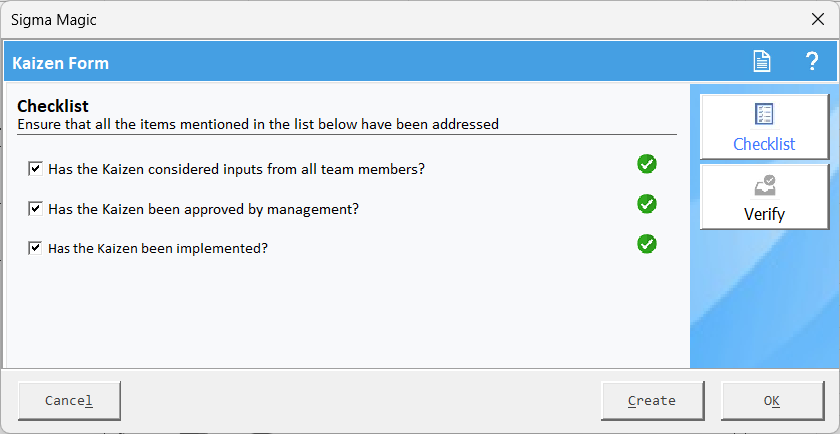Viewport: 840px width, 434px height.
Task: Open help with the question mark icon
Action: coord(812,62)
